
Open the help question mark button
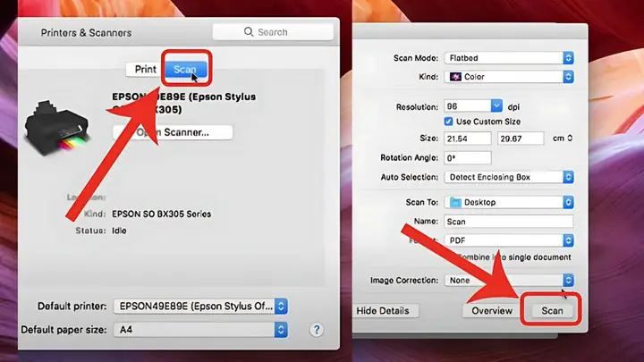click(x=317, y=330)
